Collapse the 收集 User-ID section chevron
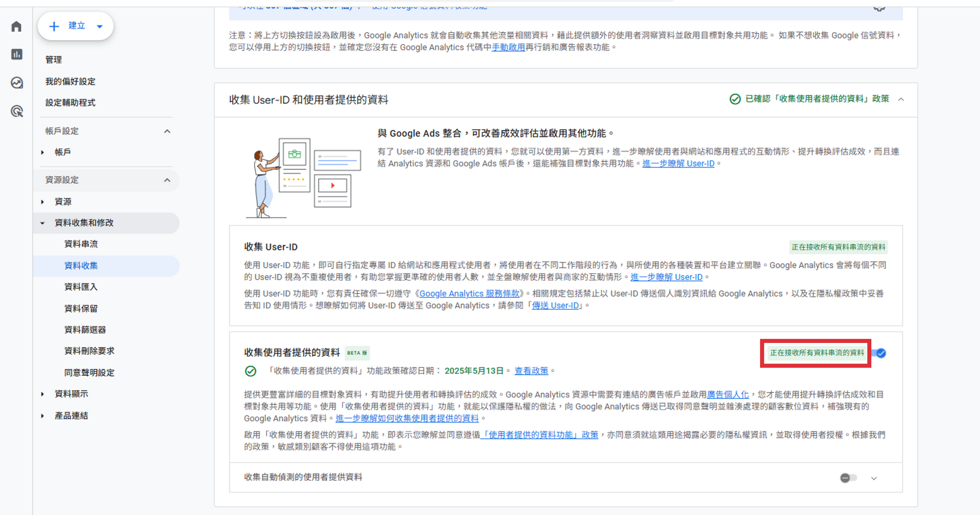 click(x=901, y=99)
